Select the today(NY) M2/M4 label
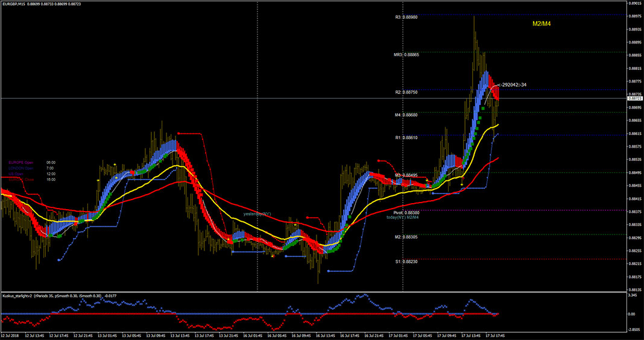The height and width of the screenshot is (340, 644). coord(403,217)
